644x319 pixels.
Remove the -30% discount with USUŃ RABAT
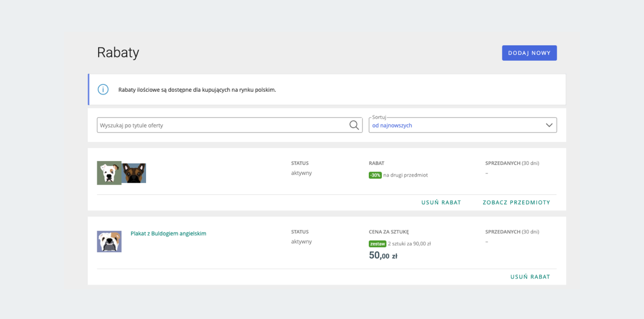tap(441, 202)
